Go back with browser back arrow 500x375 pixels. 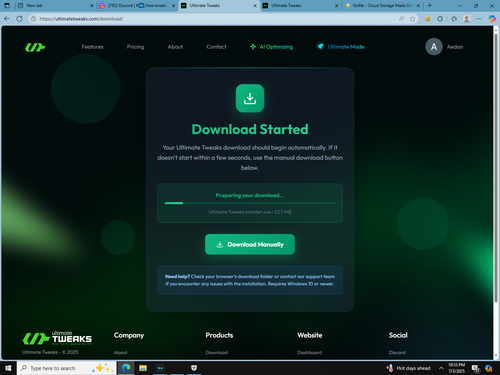pyautogui.click(x=7, y=19)
